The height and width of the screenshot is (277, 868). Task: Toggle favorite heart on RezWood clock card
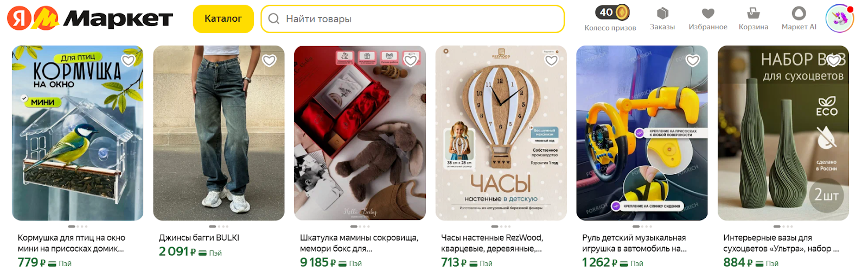552,60
